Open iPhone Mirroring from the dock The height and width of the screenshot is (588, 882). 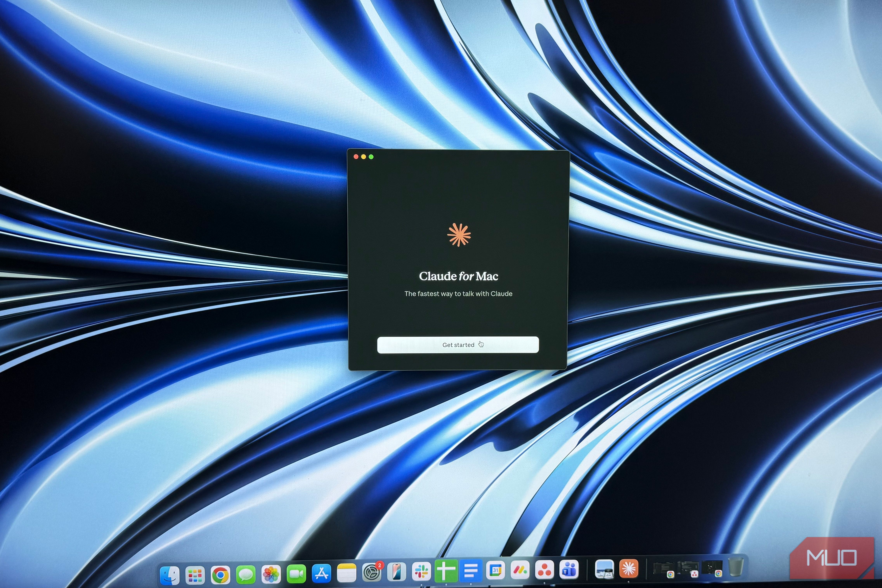tap(396, 572)
